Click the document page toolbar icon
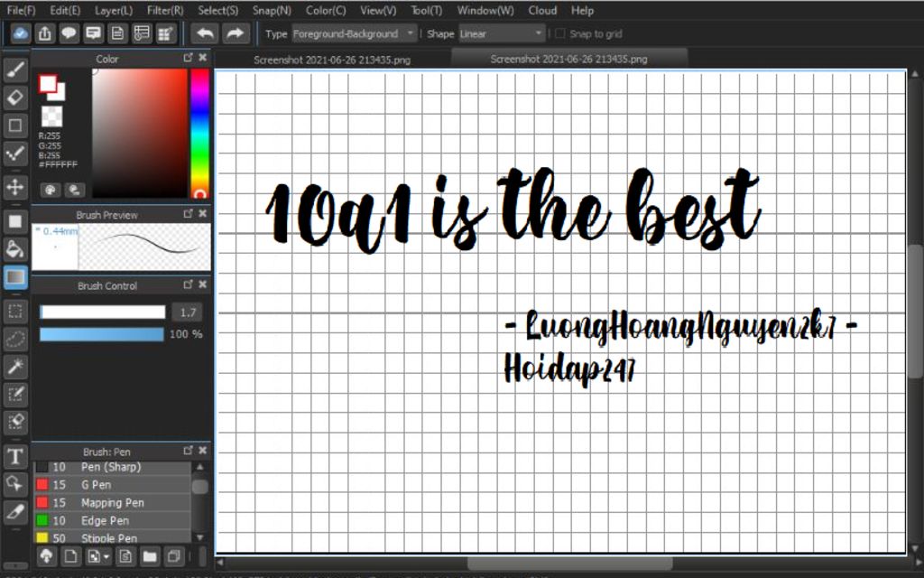 point(117,33)
